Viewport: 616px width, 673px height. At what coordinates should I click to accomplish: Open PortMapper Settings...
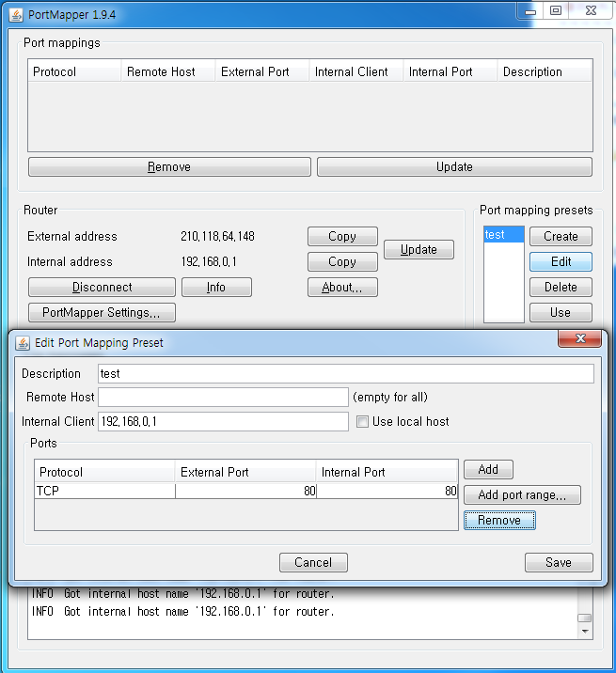click(102, 312)
